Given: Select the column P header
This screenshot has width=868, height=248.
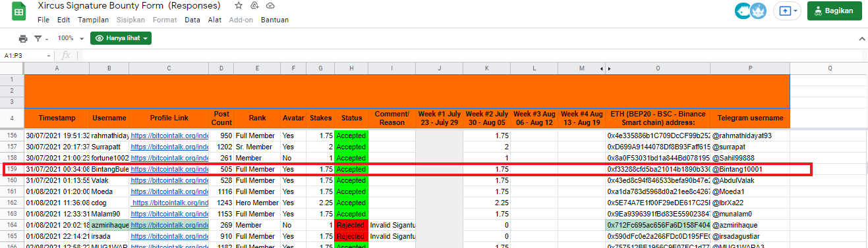Looking at the screenshot, I should click(750, 68).
